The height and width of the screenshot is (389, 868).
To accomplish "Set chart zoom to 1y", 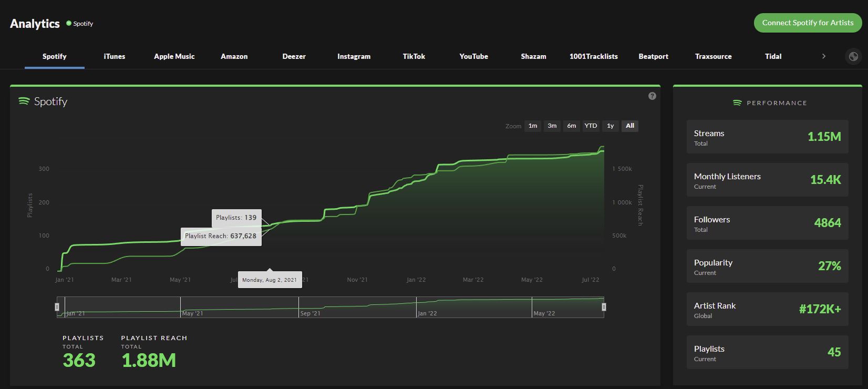I will pos(611,126).
